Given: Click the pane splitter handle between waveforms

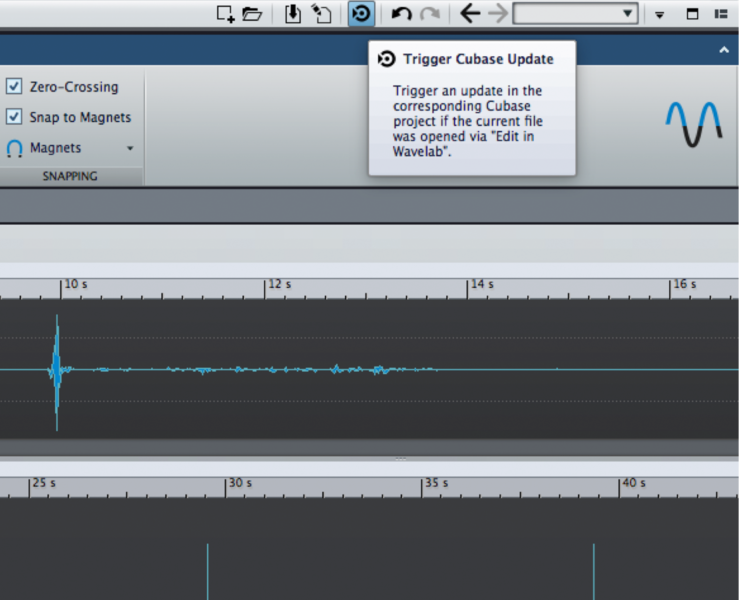Looking at the screenshot, I should 401,458.
